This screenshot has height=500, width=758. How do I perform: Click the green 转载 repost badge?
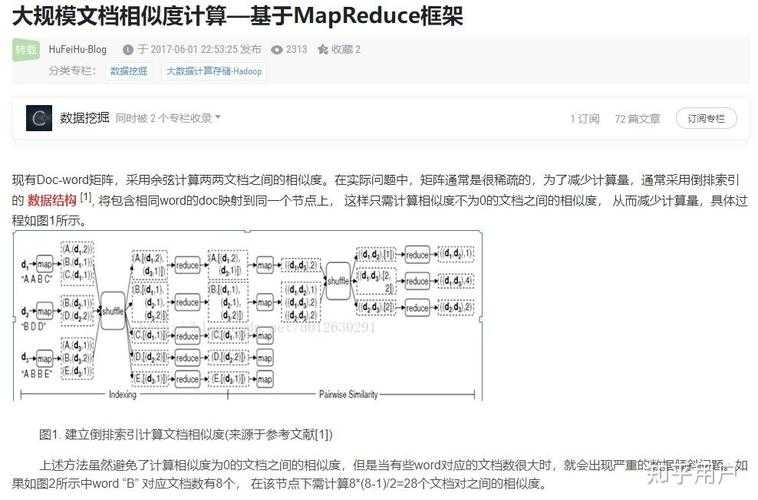26,49
